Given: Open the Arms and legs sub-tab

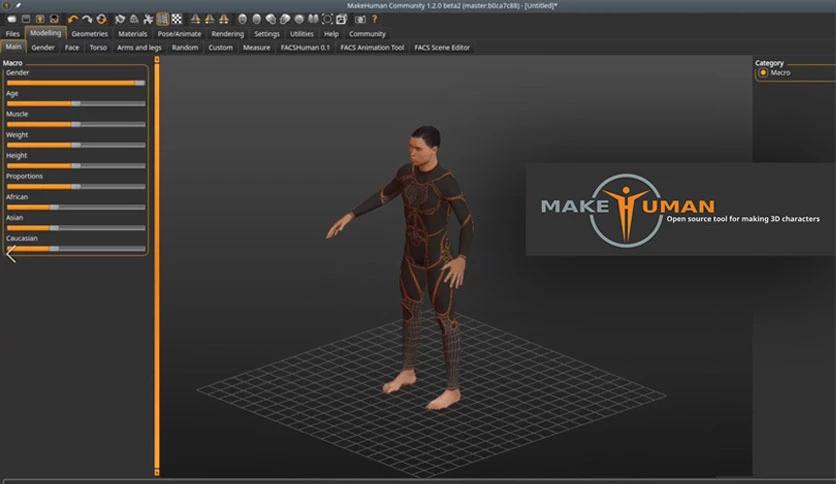Looking at the screenshot, I should click(x=139, y=47).
